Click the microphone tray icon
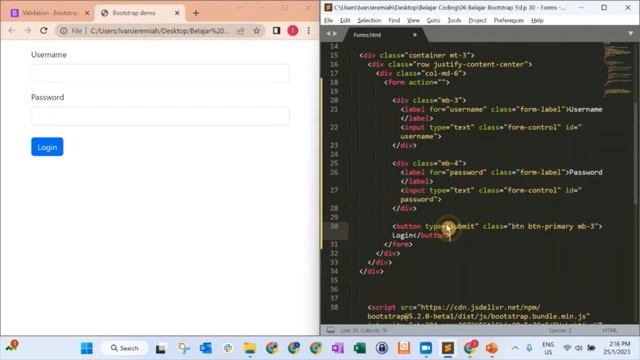 point(529,348)
